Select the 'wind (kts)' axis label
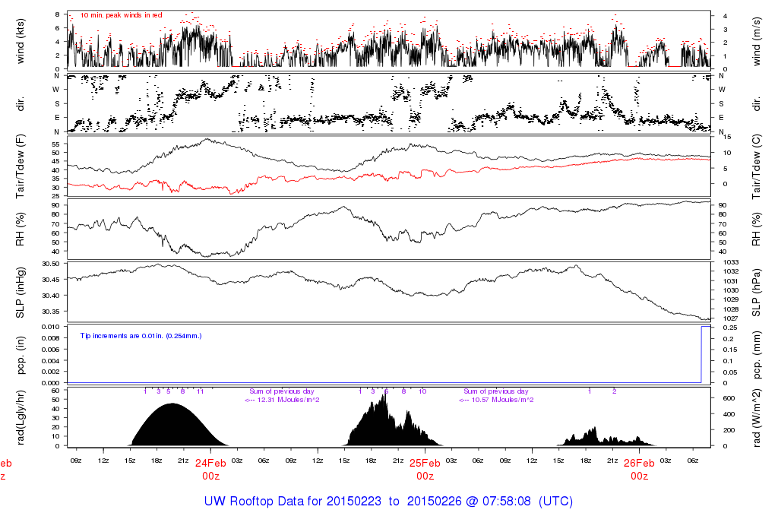This screenshot has width=778, height=532. [21, 41]
